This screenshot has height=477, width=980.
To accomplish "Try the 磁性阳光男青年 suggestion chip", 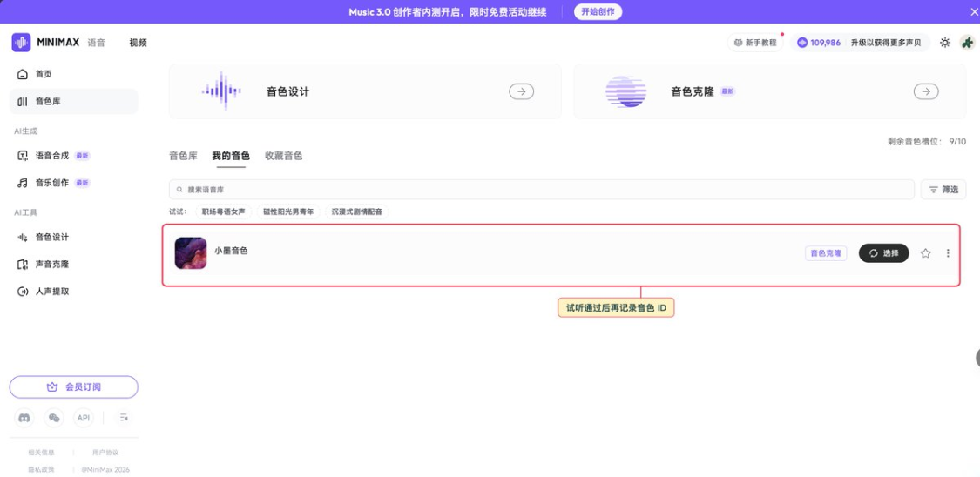I will (x=288, y=212).
